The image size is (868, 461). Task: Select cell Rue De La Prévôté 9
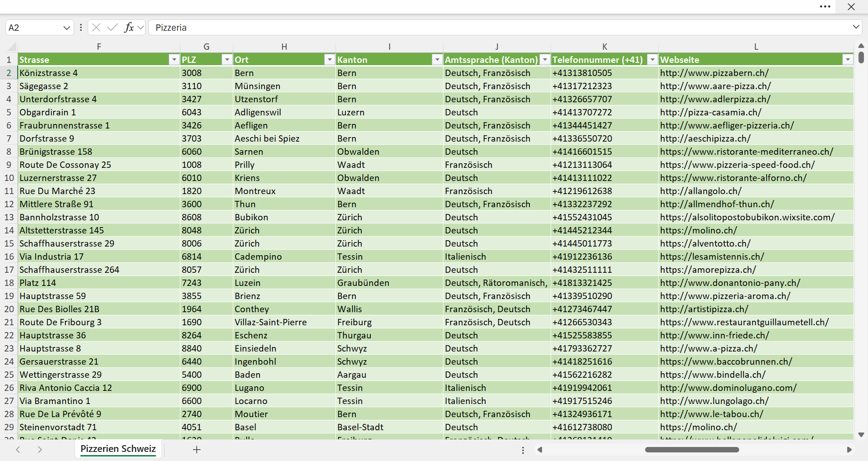coord(99,414)
